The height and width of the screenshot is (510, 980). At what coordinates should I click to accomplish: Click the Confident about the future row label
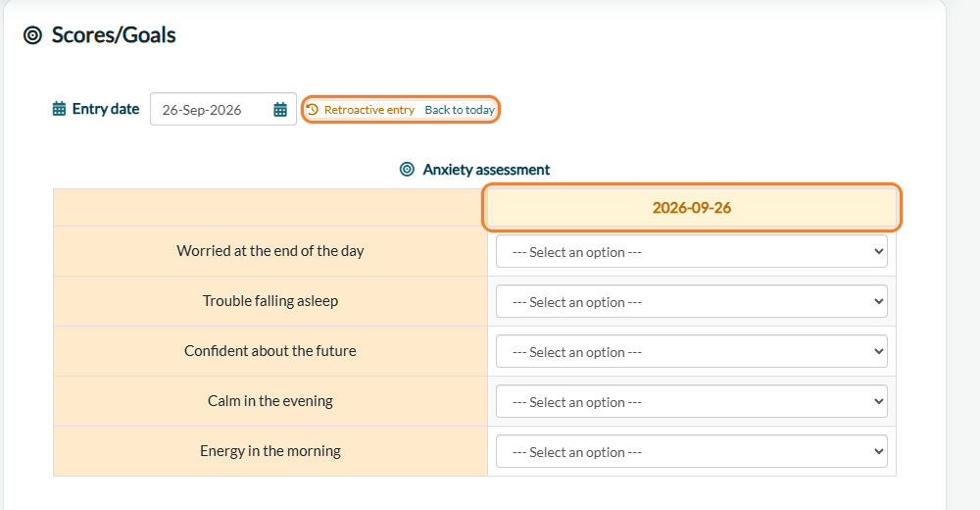pos(270,351)
